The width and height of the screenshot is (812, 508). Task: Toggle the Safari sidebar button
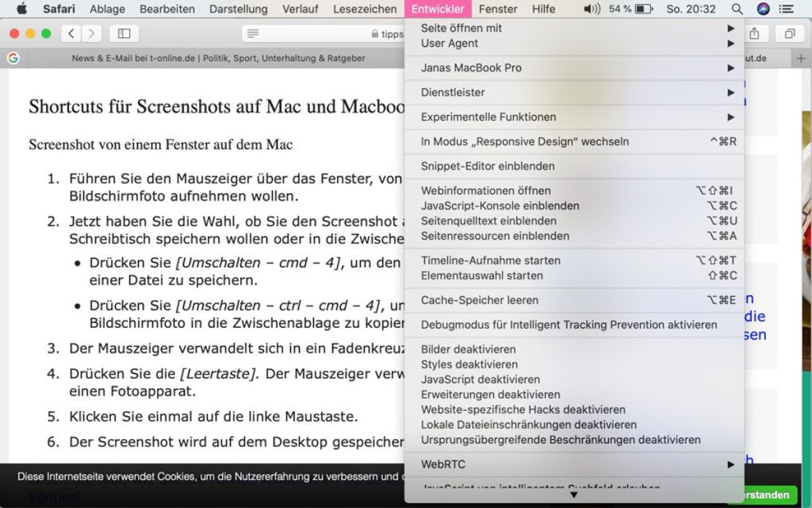pos(124,33)
